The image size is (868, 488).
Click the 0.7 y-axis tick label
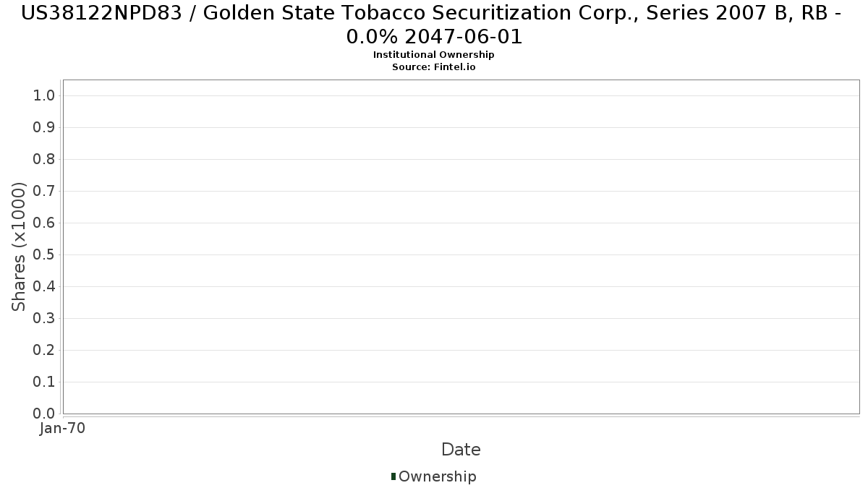(x=45, y=192)
